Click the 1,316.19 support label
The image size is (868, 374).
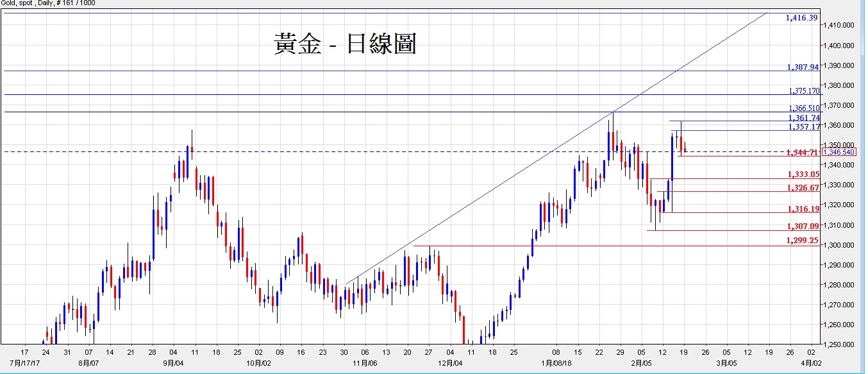coord(803,209)
